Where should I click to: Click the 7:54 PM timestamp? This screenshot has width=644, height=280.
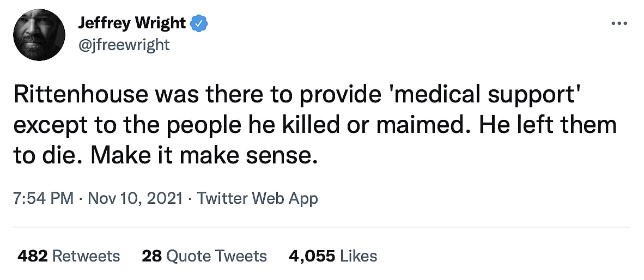[42, 198]
